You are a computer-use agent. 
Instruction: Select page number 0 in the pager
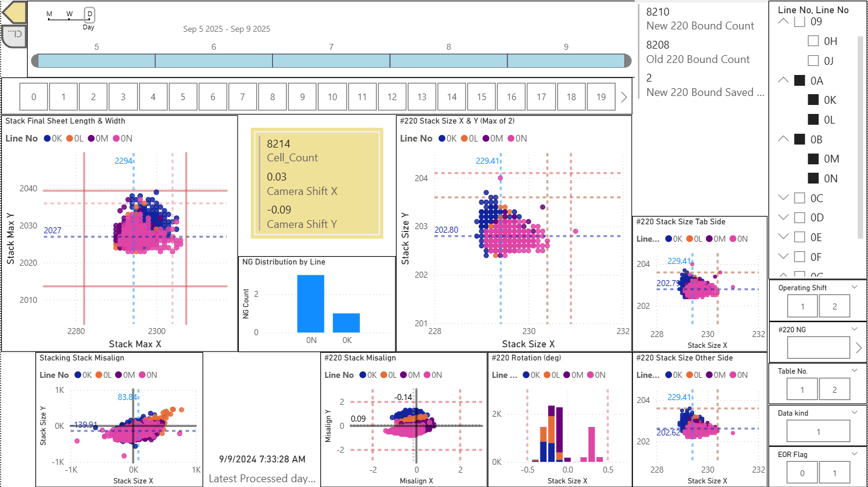tap(33, 97)
